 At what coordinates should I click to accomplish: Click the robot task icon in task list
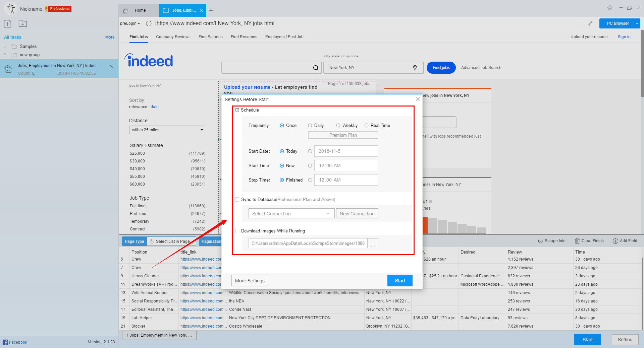(8, 69)
